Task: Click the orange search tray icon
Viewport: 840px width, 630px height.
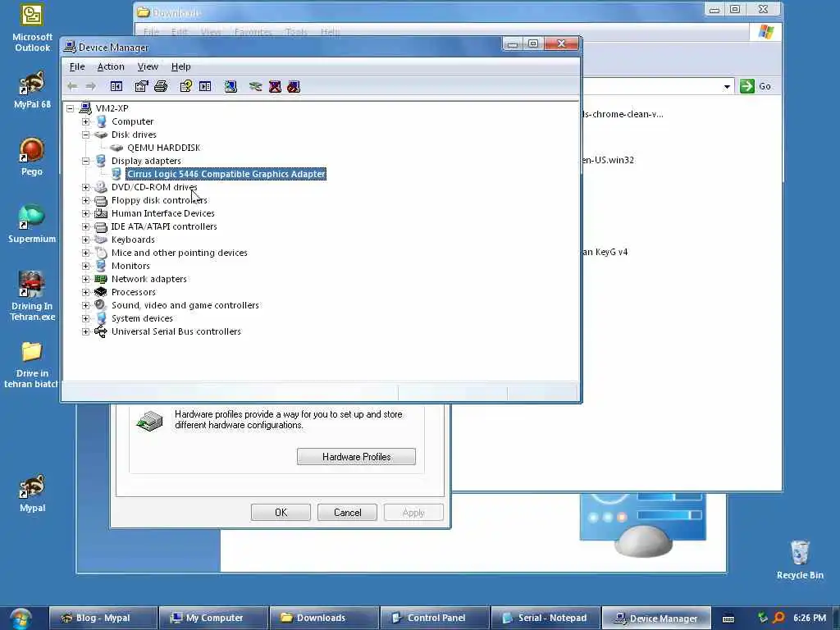Action: coord(779,618)
